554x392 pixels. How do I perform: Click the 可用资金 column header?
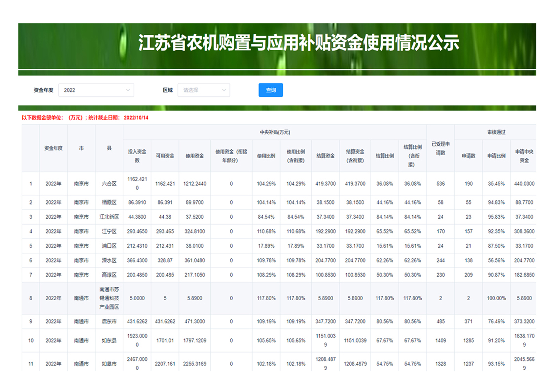pos(165,156)
